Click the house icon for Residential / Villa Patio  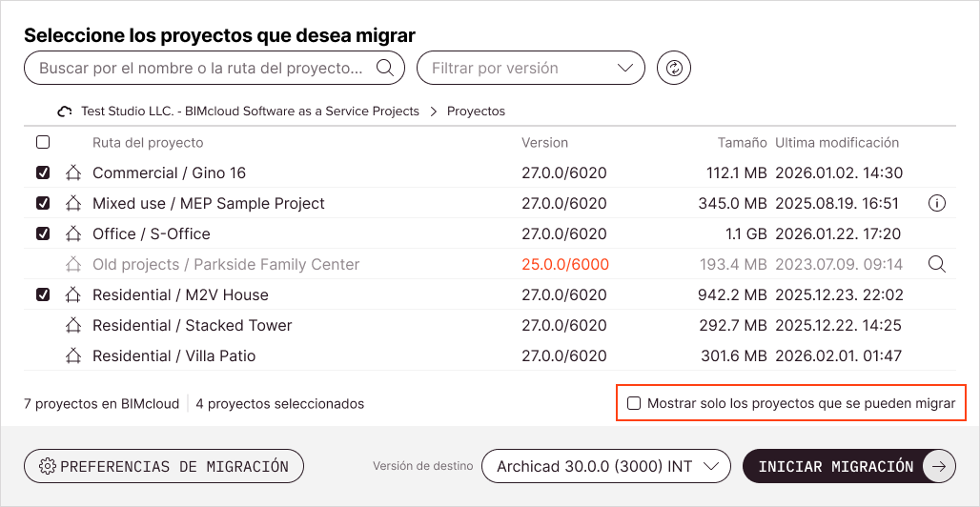(73, 356)
